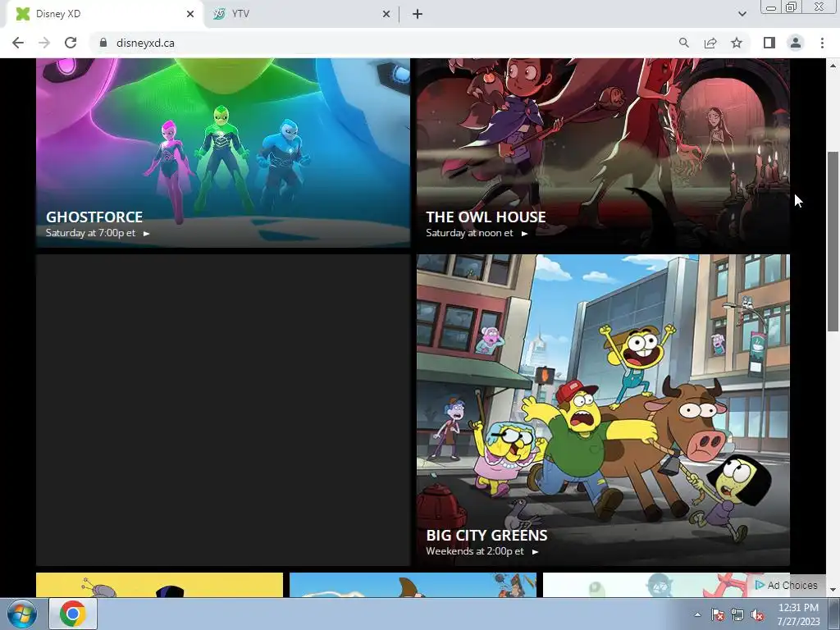Click Weekends at 2:00p et schedule text
The image size is (840, 630).
tap(475, 551)
